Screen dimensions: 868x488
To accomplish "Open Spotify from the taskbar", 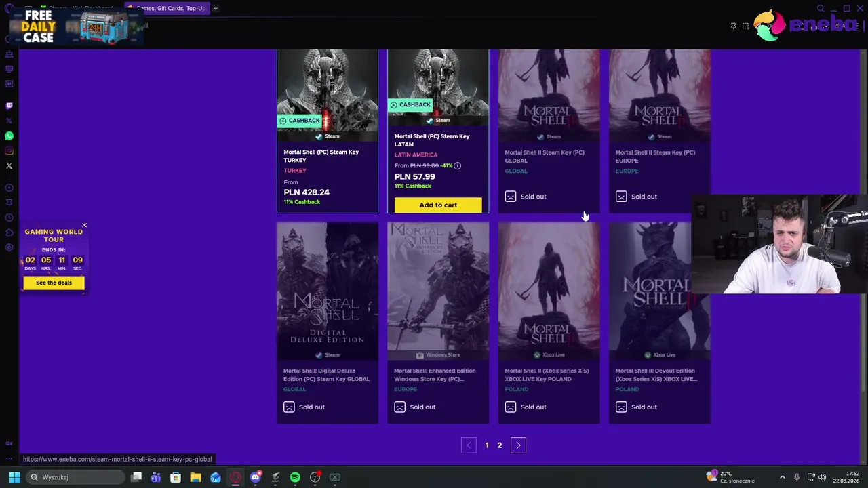I will (x=295, y=477).
